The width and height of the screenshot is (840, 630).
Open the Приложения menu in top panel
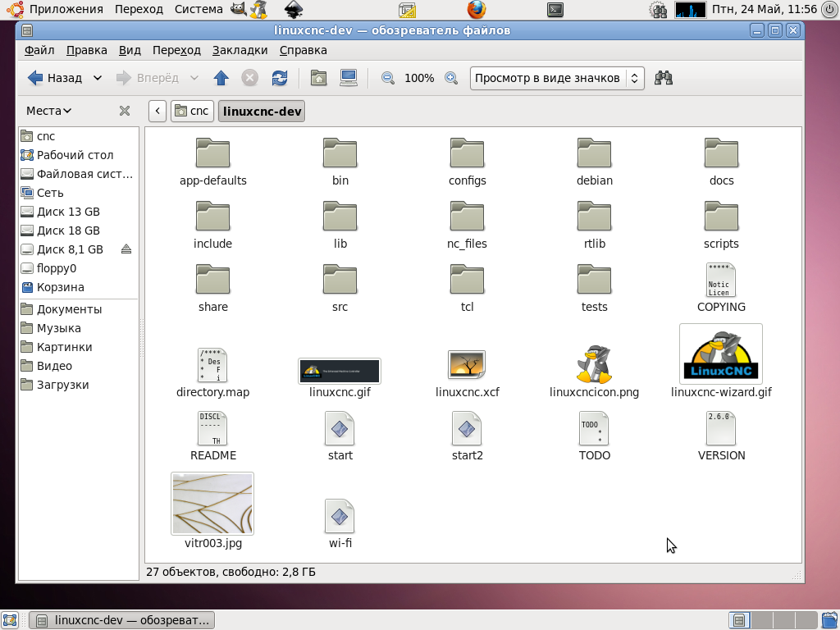[x=66, y=9]
